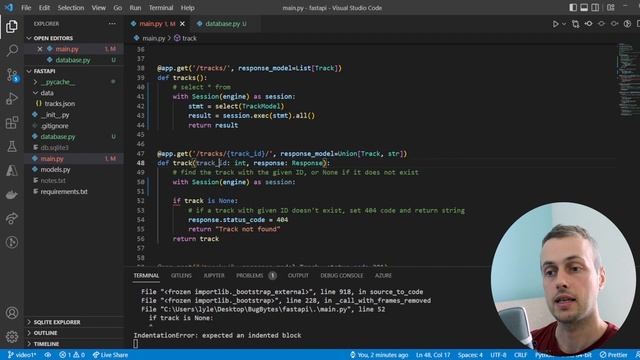Screen dimensions: 640x360
Task: Click the compare changes icon in editor toolbar
Action: point(576,24)
